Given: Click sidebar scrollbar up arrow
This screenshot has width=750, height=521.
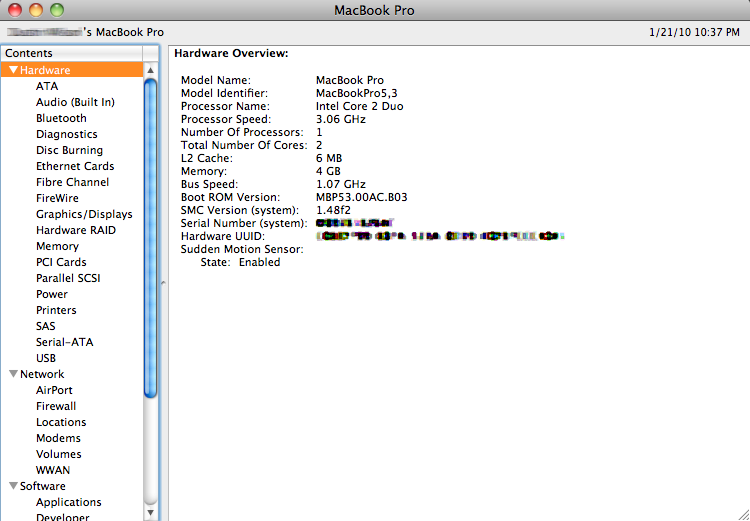Looking at the screenshot, I should 150,70.
